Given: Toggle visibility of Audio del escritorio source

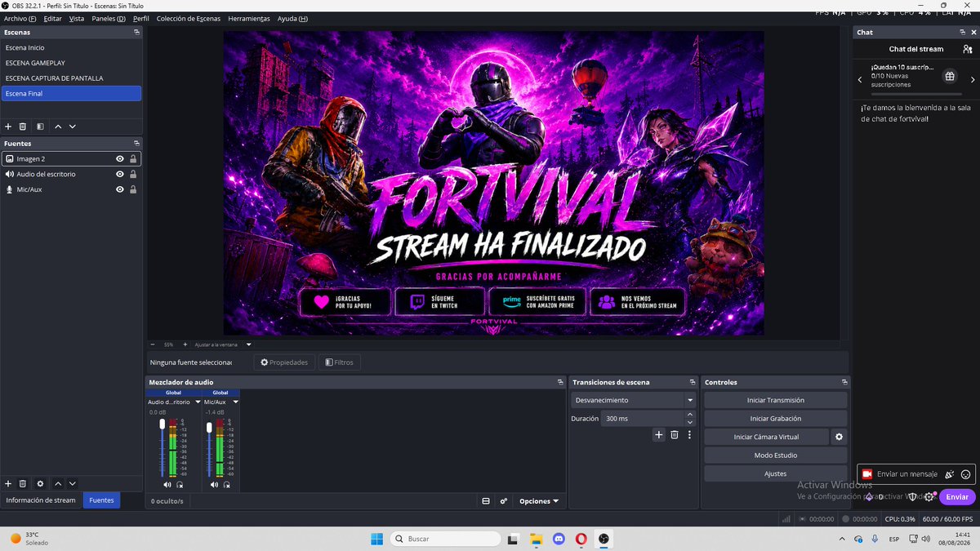Looking at the screenshot, I should (x=120, y=174).
